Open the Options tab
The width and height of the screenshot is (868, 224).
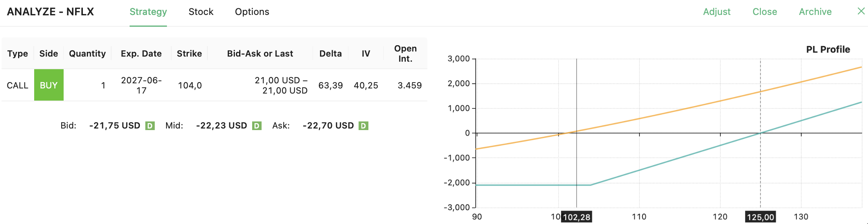pyautogui.click(x=252, y=12)
